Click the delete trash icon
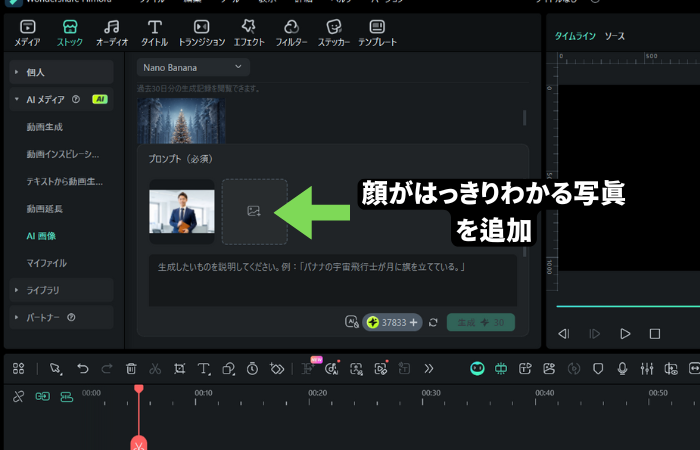Viewport: 700px width, 450px height. point(131,368)
